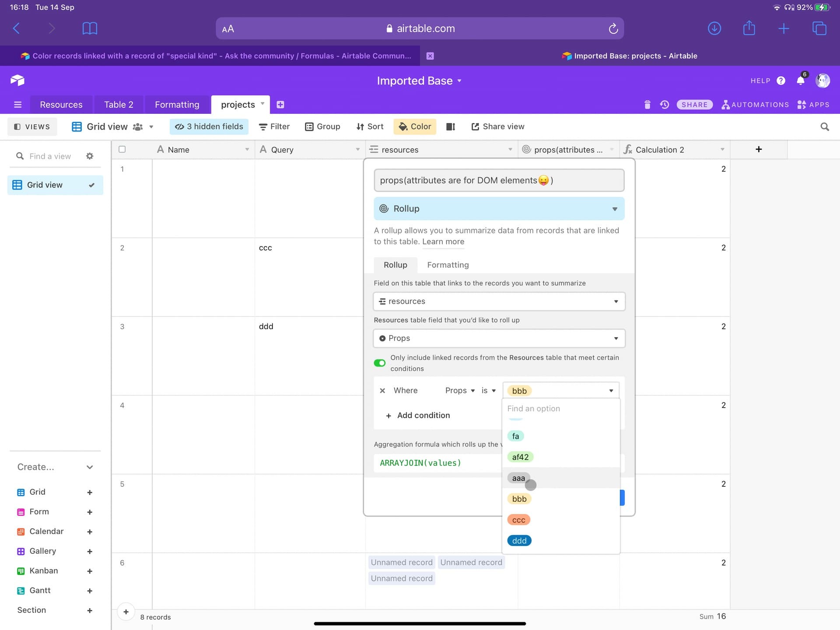Image resolution: width=840 pixels, height=630 pixels.
Task: Open the Filter menu
Action: [x=274, y=127]
